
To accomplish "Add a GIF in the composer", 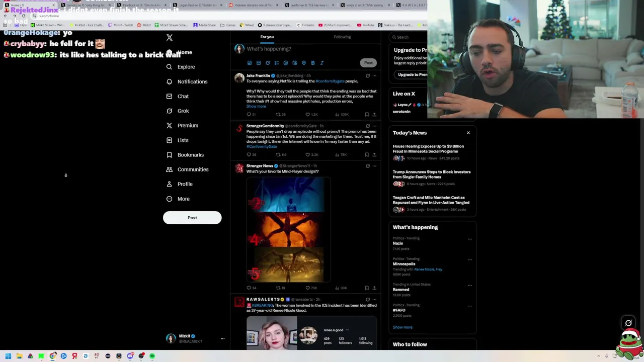I will pyautogui.click(x=259, y=63).
